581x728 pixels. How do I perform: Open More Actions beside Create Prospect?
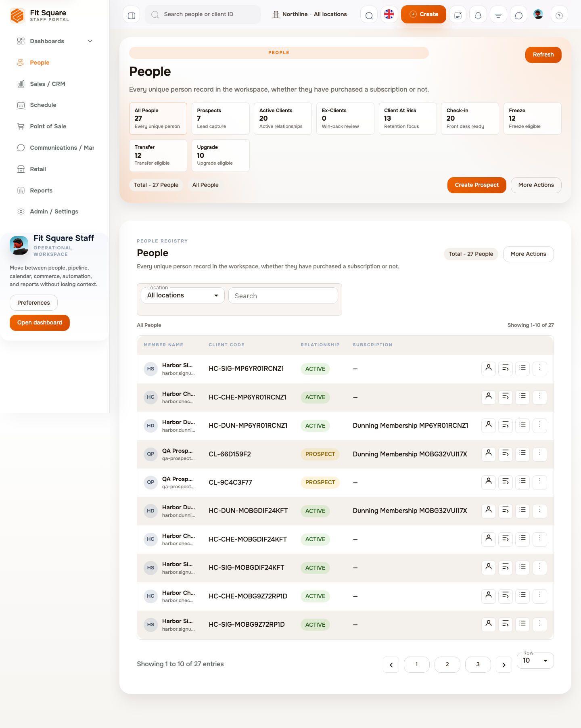tap(536, 185)
